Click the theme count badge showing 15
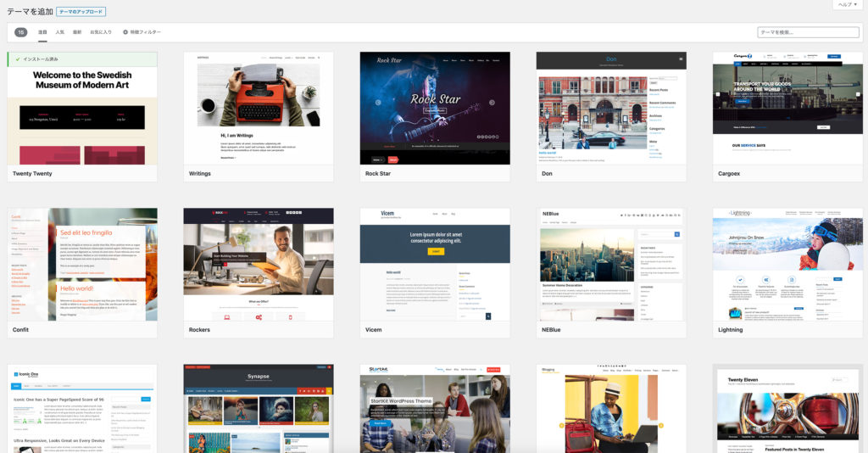The image size is (868, 453). [x=20, y=32]
